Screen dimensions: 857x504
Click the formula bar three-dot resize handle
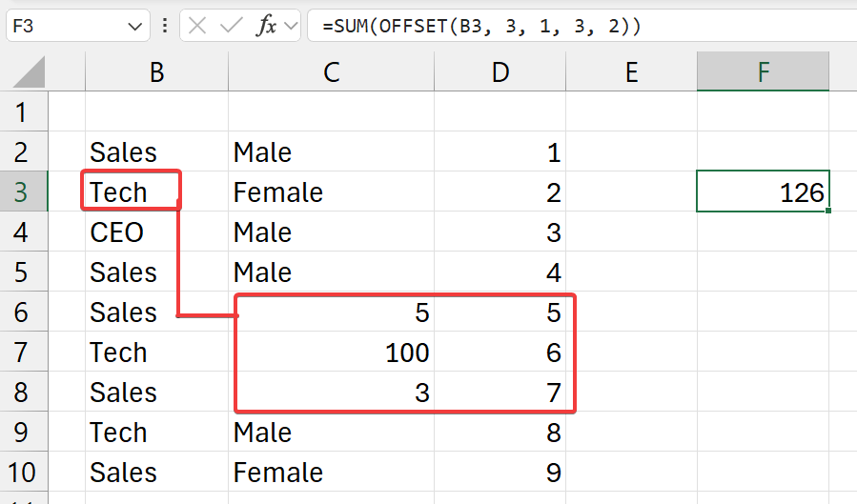pos(165,26)
